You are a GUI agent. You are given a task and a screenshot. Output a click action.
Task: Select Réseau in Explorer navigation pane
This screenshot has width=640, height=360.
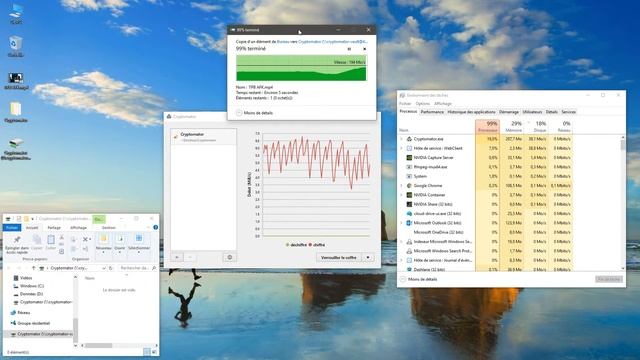pos(20,313)
